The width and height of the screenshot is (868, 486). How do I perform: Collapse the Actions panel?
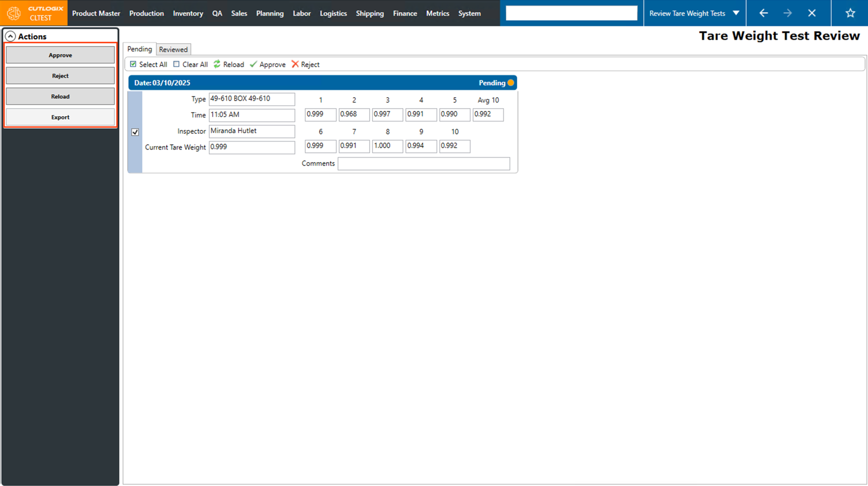[x=10, y=36]
